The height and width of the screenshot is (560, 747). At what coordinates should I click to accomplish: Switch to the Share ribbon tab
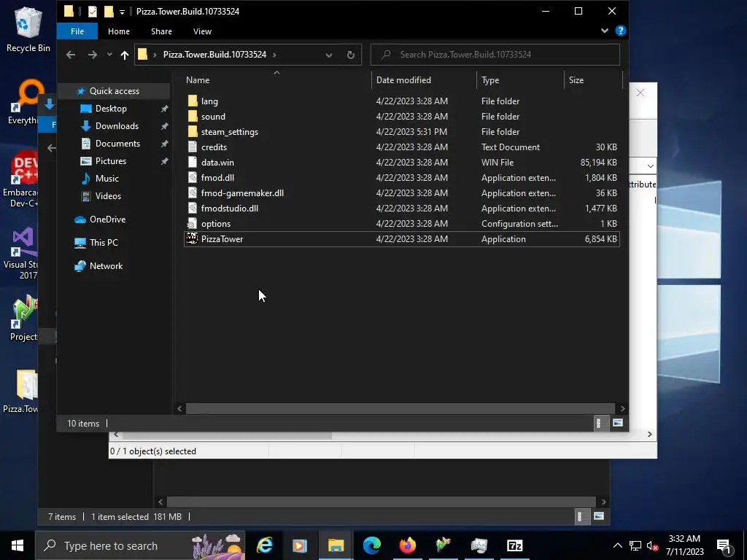(x=161, y=31)
